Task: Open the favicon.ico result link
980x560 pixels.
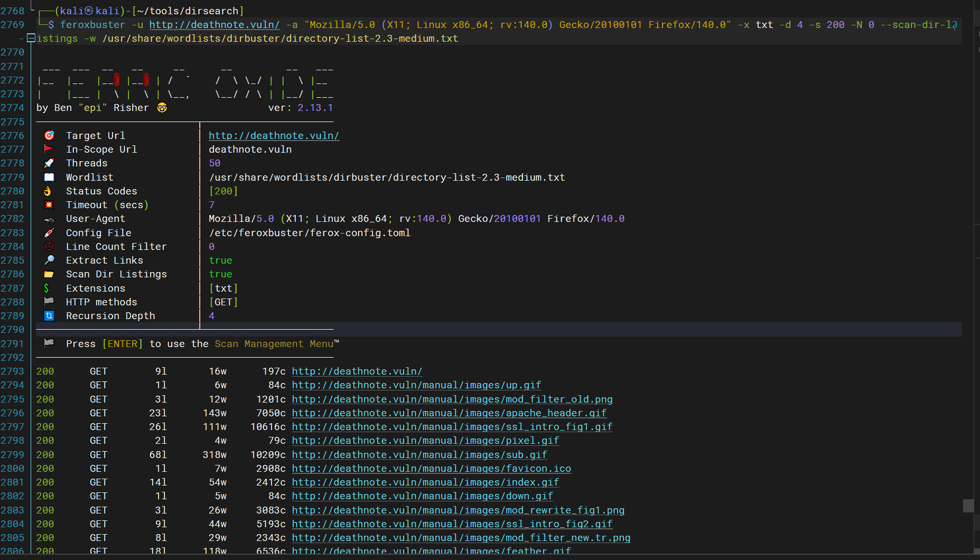Action: pyautogui.click(x=431, y=469)
